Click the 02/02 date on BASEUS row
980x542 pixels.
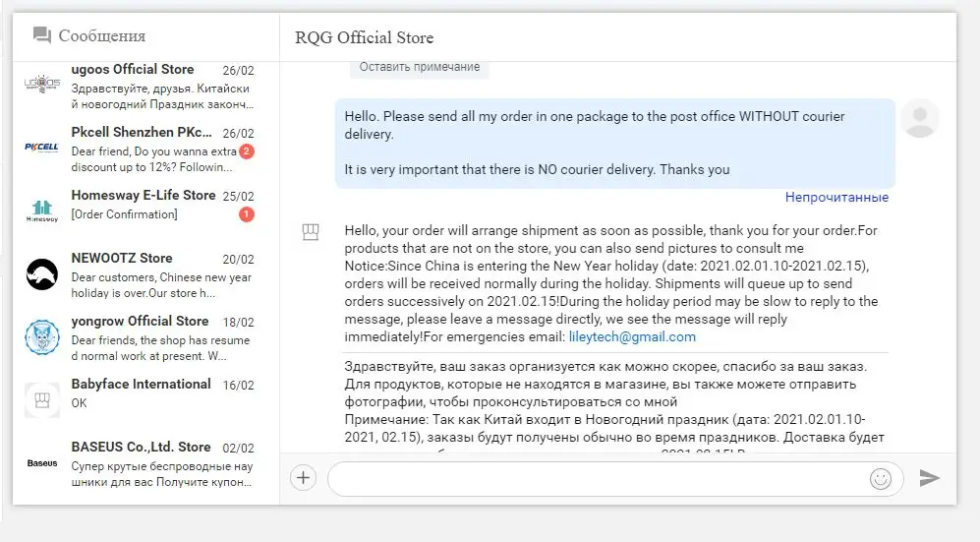click(238, 449)
